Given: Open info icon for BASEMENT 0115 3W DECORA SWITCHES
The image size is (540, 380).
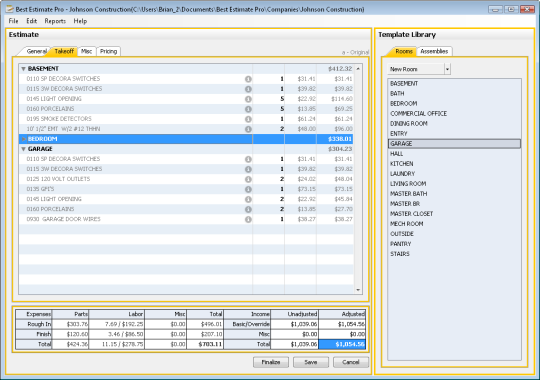Looking at the screenshot, I should [248, 89].
